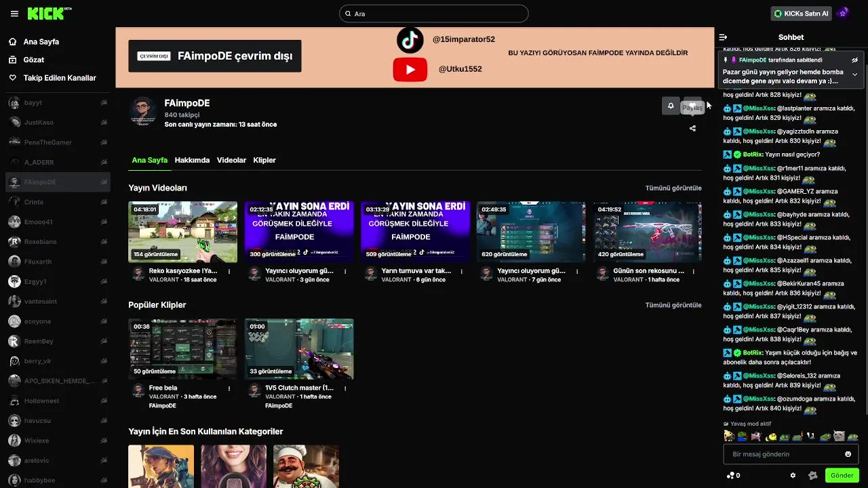The width and height of the screenshot is (868, 488).
Task: Open the YouTube logo in the banner
Action: click(410, 69)
